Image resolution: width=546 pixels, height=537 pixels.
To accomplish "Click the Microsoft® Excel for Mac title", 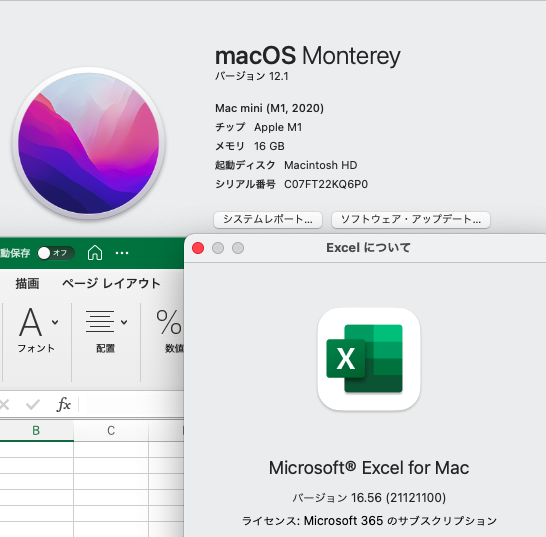I will point(369,468).
